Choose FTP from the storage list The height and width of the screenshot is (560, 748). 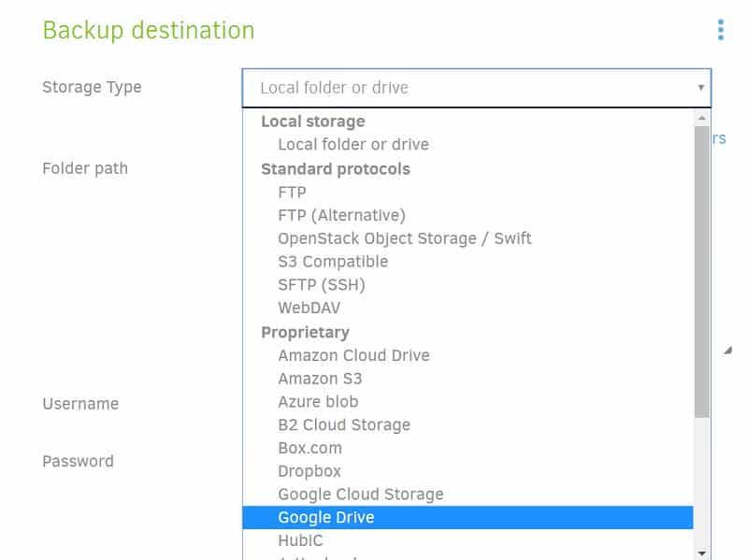467,193
